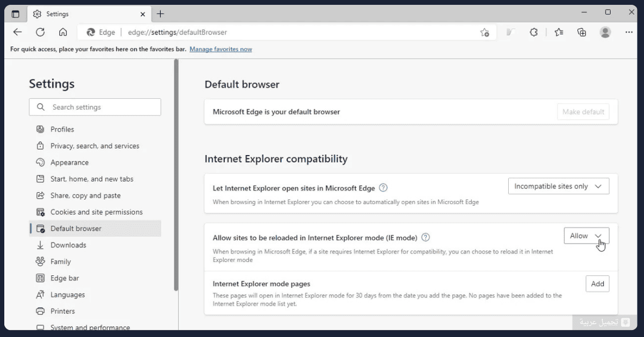Open the Favorites list icon
Viewport: 644px width, 337px height.
point(559,32)
